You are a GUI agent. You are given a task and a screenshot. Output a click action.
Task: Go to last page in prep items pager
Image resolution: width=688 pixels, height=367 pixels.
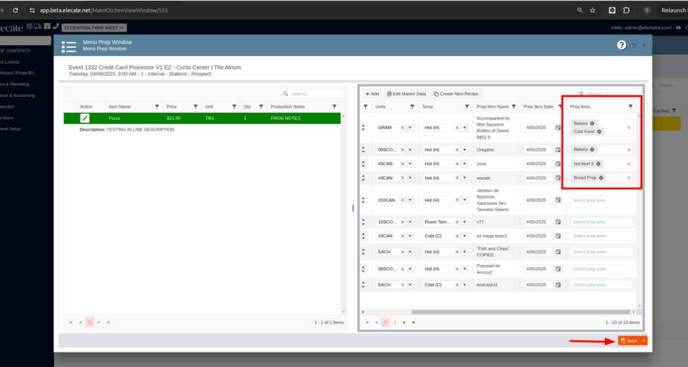[x=413, y=323]
